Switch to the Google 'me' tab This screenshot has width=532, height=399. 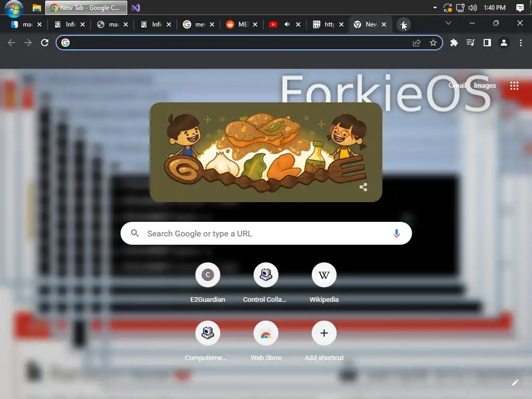click(x=199, y=24)
